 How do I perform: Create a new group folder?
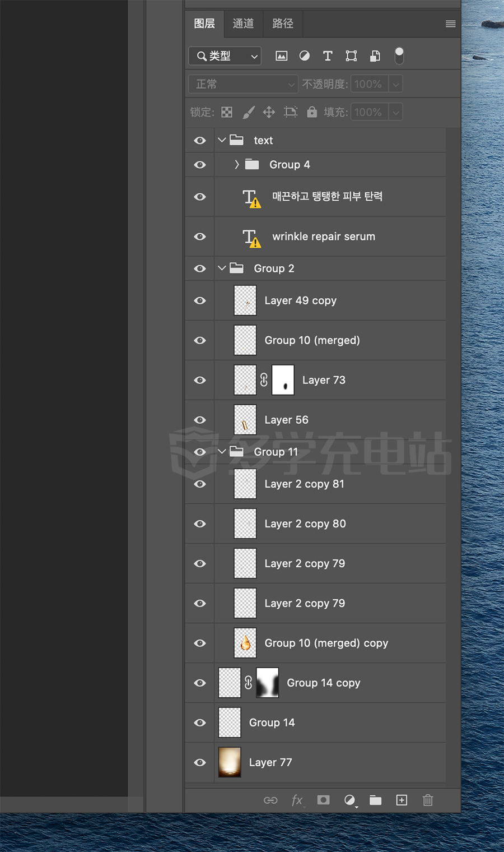point(375,800)
